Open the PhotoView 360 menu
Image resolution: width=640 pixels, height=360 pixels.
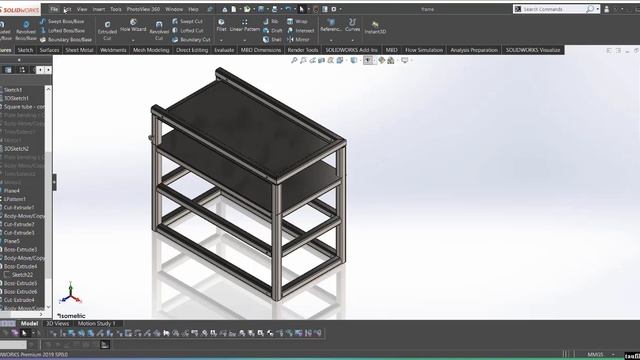[143, 9]
